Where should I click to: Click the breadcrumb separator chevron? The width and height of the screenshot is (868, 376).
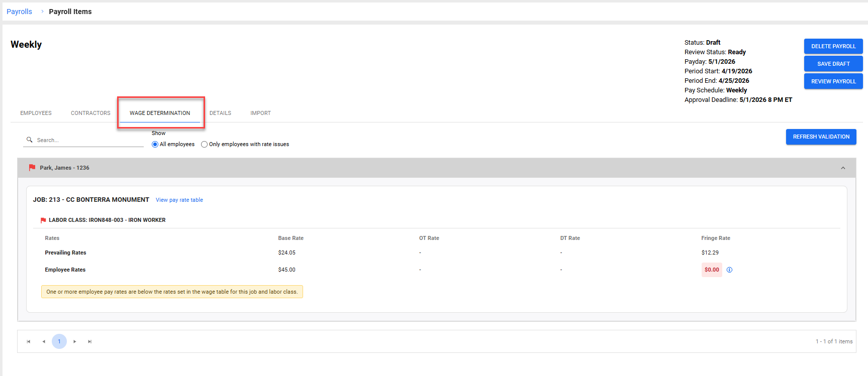42,11
